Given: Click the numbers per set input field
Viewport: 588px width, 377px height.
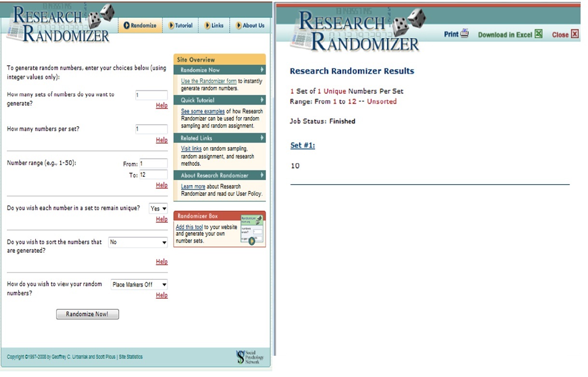Looking at the screenshot, I should (x=151, y=129).
